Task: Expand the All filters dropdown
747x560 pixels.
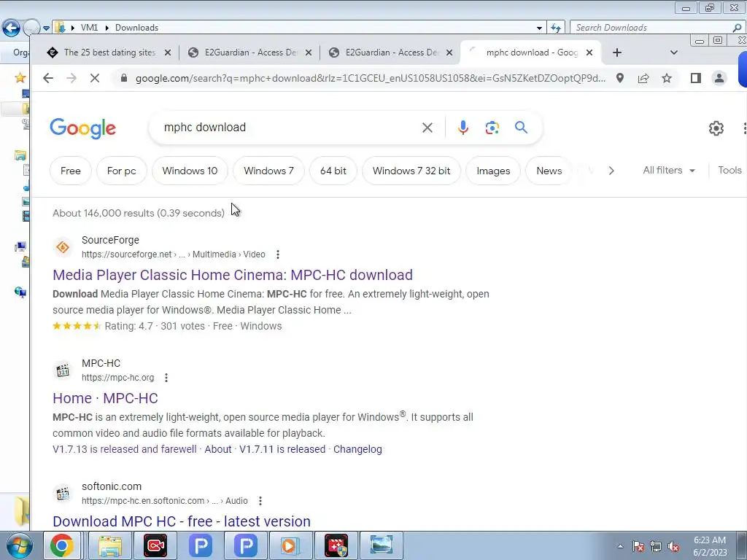Action: tap(668, 171)
